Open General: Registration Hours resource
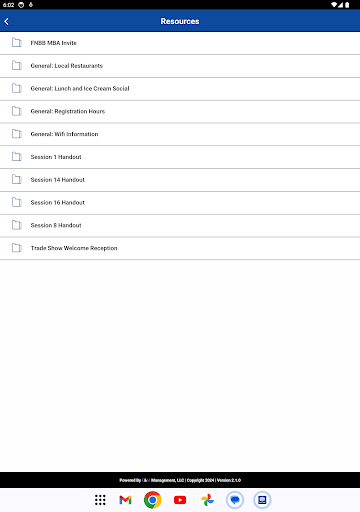 click(x=180, y=111)
